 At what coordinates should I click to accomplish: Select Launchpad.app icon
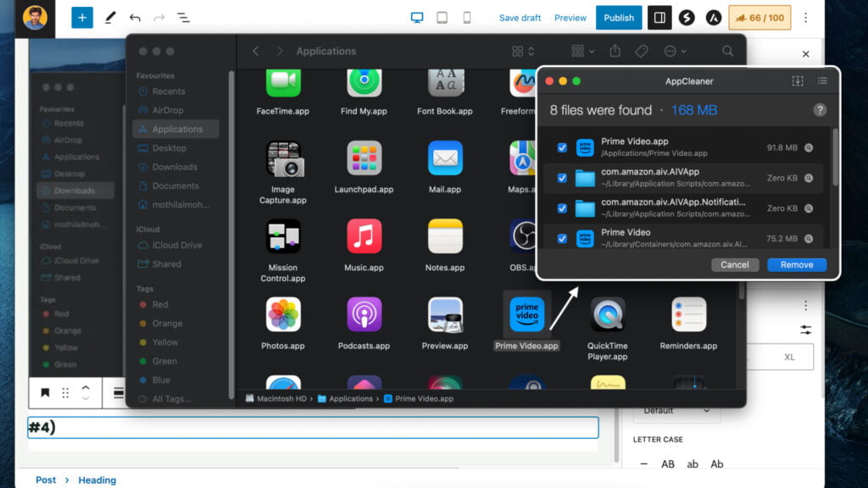364,158
